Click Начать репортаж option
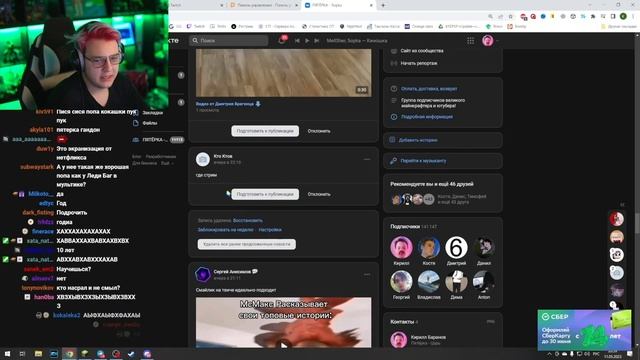640x360 pixels. coord(419,63)
